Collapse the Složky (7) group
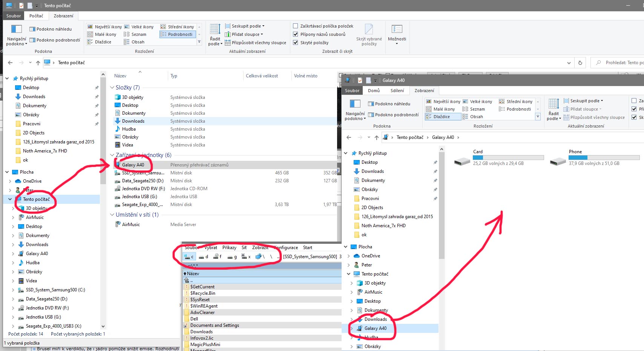The image size is (644, 351). pos(112,88)
